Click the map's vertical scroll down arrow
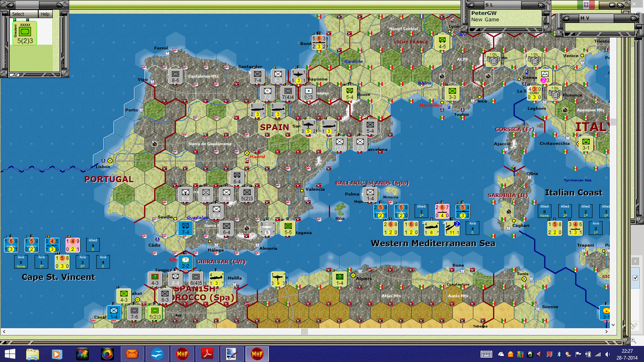The image size is (644, 362). coord(613,325)
